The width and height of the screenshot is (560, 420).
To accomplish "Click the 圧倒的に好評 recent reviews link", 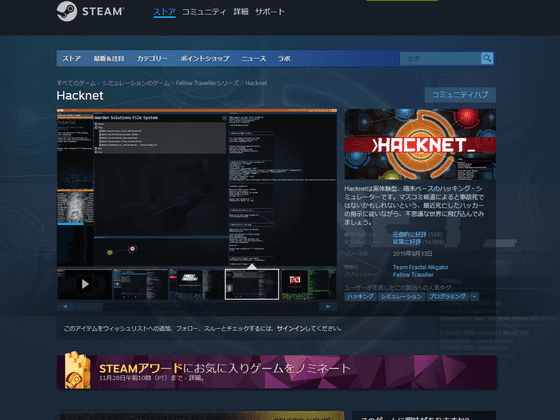I will [409, 235].
